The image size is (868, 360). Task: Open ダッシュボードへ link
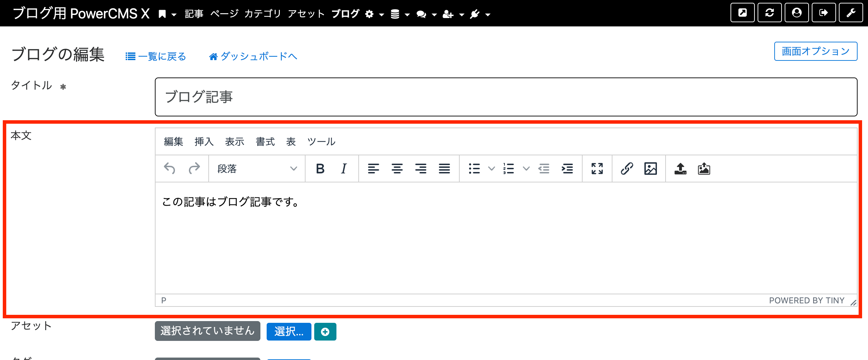tap(253, 56)
